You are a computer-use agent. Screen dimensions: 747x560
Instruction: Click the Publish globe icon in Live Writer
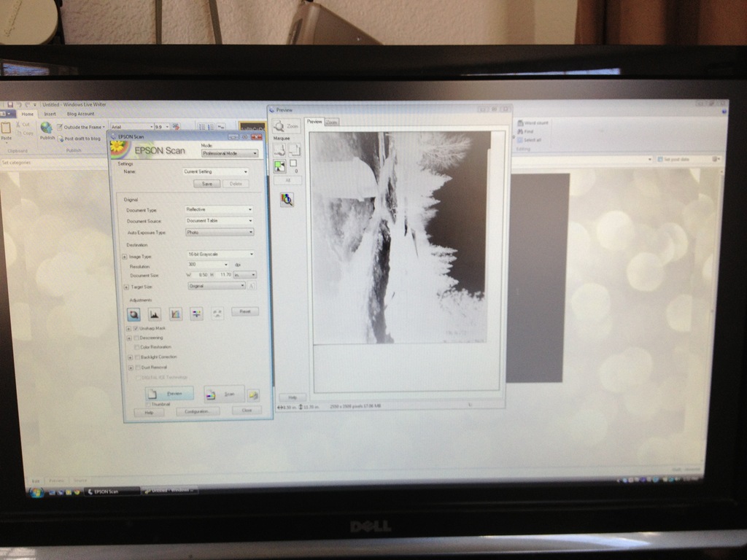pyautogui.click(x=46, y=128)
